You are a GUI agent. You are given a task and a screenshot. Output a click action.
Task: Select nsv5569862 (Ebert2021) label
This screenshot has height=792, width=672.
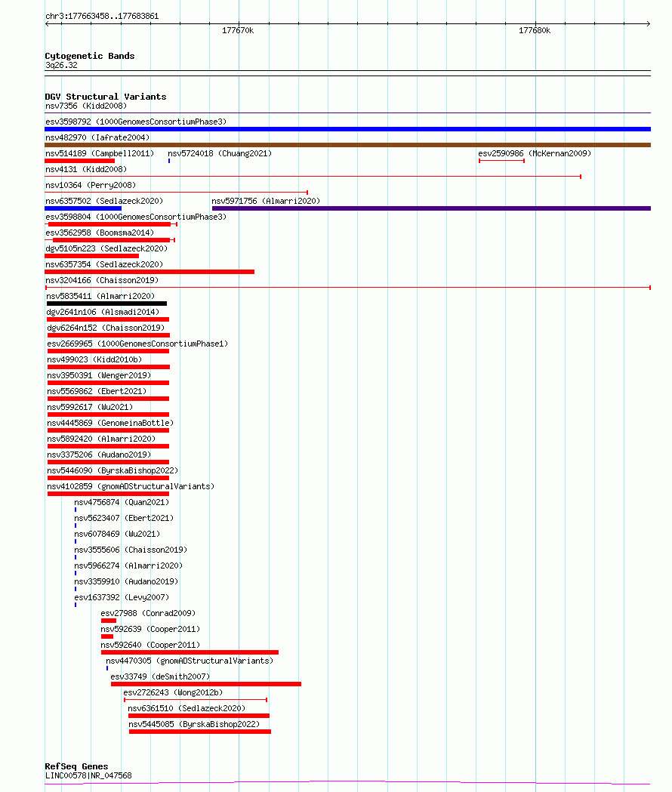[97, 391]
